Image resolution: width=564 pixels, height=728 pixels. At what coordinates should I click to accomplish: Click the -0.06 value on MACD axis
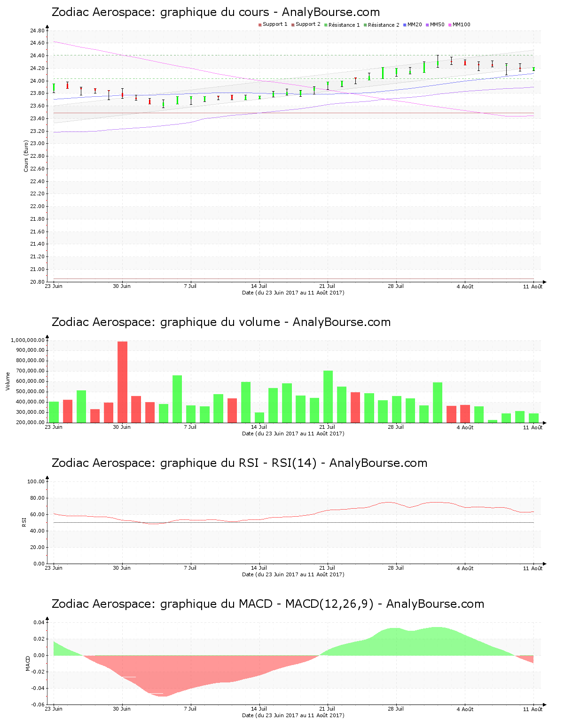tap(38, 705)
